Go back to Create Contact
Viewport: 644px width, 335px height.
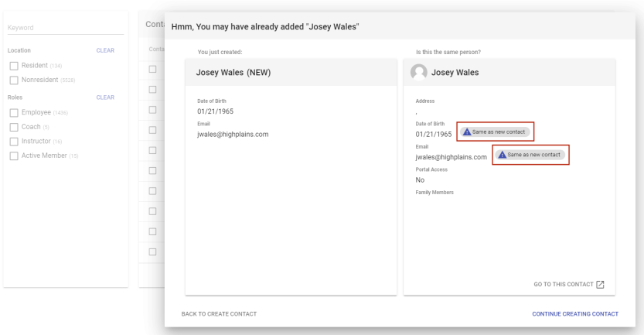pos(219,313)
